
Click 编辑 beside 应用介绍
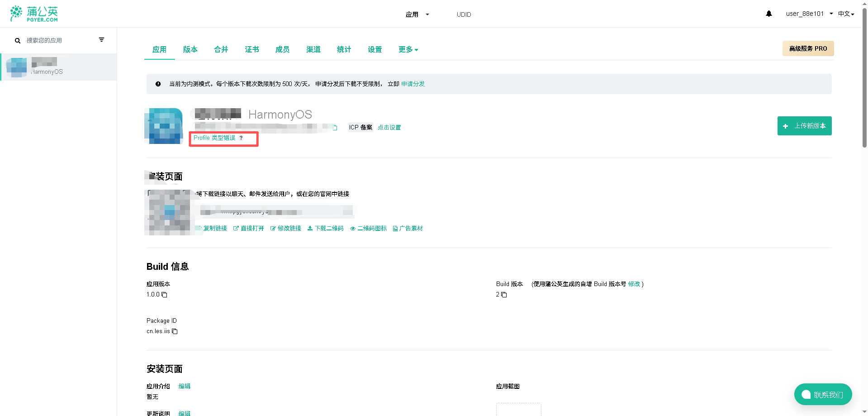[185, 387]
